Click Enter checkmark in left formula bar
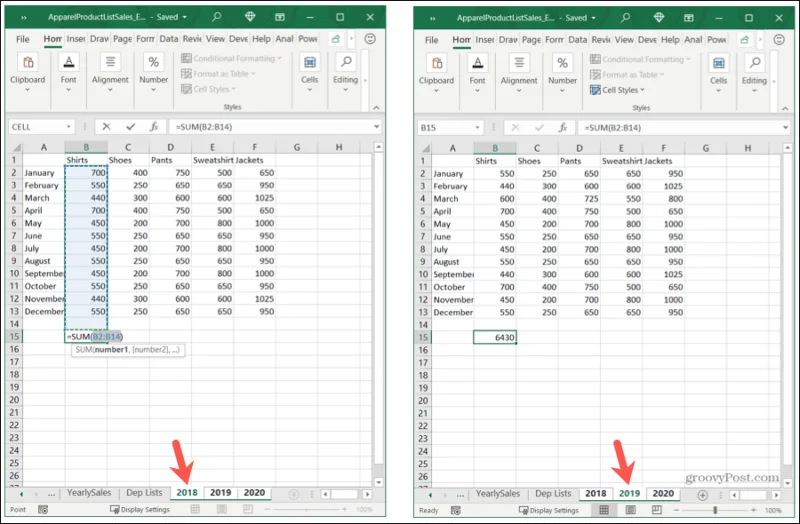This screenshot has height=524, width=800. pyautogui.click(x=131, y=127)
